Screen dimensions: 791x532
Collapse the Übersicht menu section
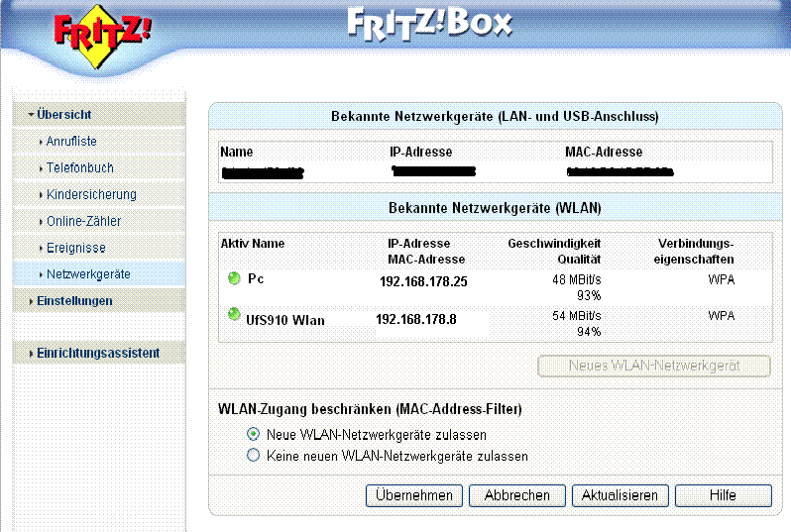coord(64,115)
